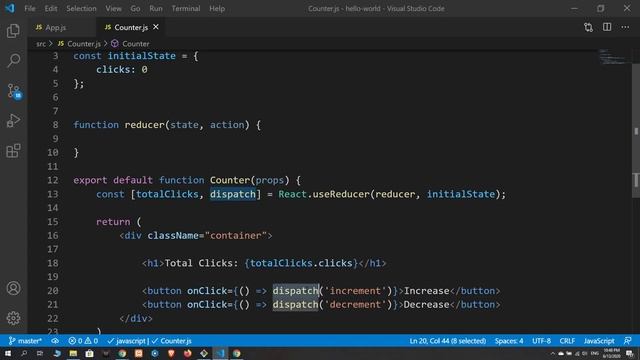Click initialState on line 3

click(x=142, y=56)
